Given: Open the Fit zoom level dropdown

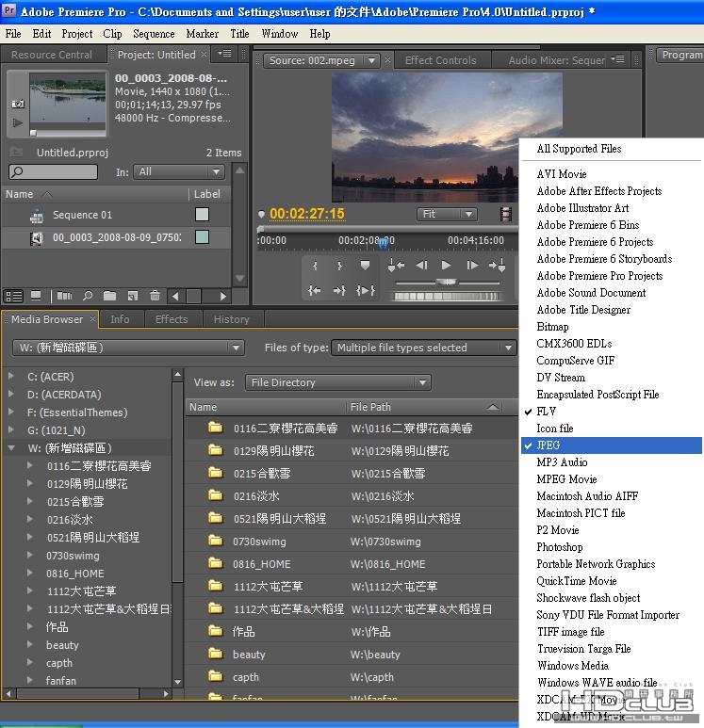Looking at the screenshot, I should pos(447,214).
